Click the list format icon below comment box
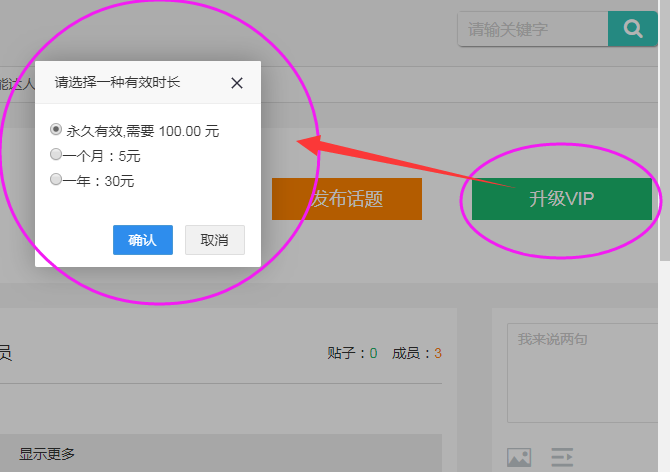 click(x=562, y=457)
